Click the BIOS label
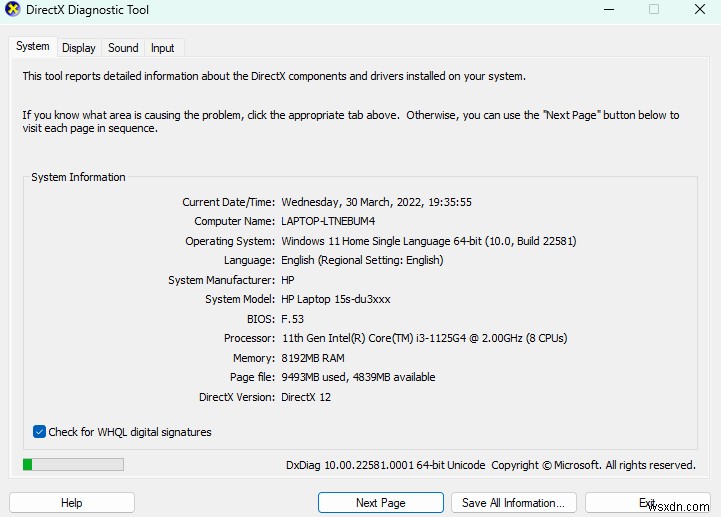Screen dimensions: 721x517 click(261, 319)
